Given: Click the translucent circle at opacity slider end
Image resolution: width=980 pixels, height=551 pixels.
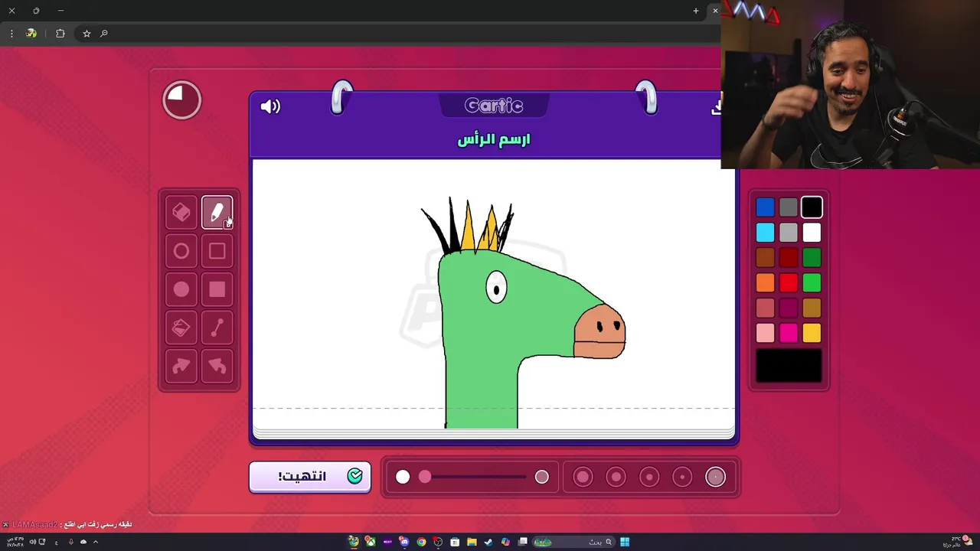Looking at the screenshot, I should tap(541, 477).
